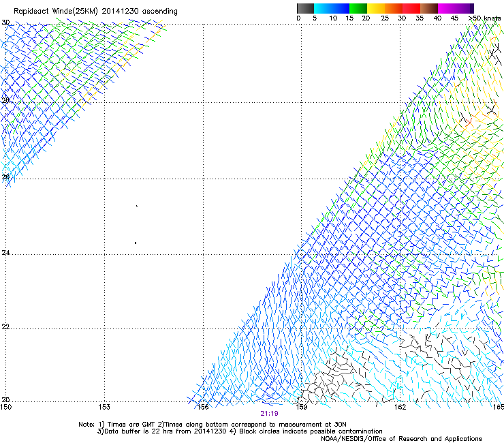504x443 pixels.
Task: Click the note line starting 'Note: 1) Times are GMT'
Action: [212, 425]
